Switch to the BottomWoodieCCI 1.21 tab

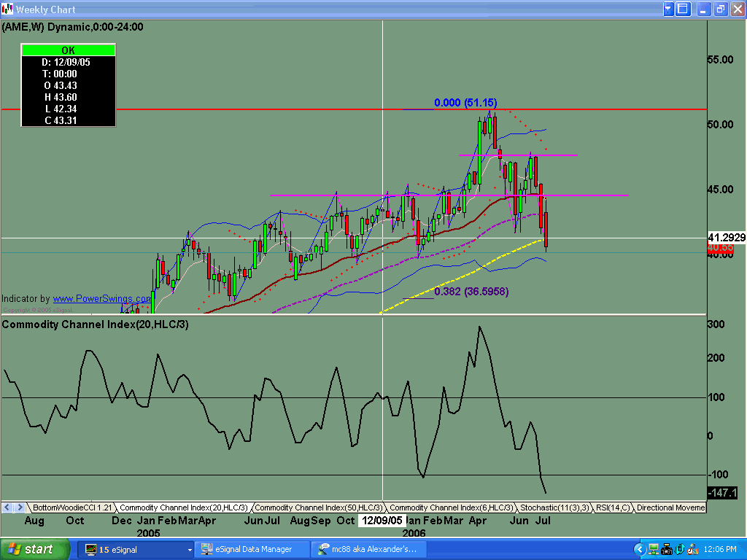point(72,507)
